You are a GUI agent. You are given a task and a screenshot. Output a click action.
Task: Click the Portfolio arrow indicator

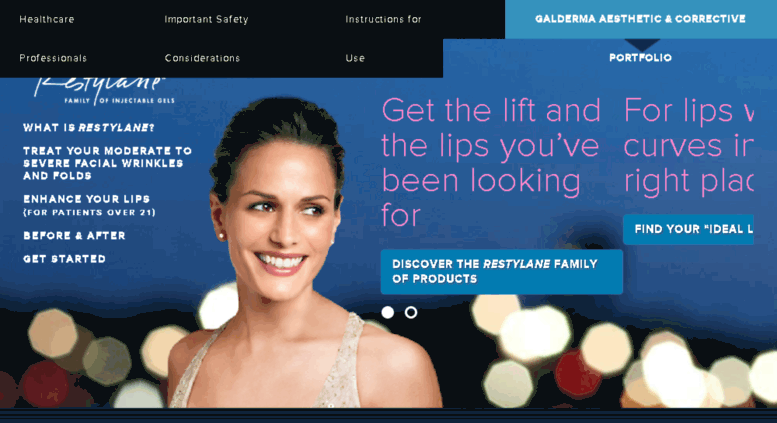[x=642, y=45]
